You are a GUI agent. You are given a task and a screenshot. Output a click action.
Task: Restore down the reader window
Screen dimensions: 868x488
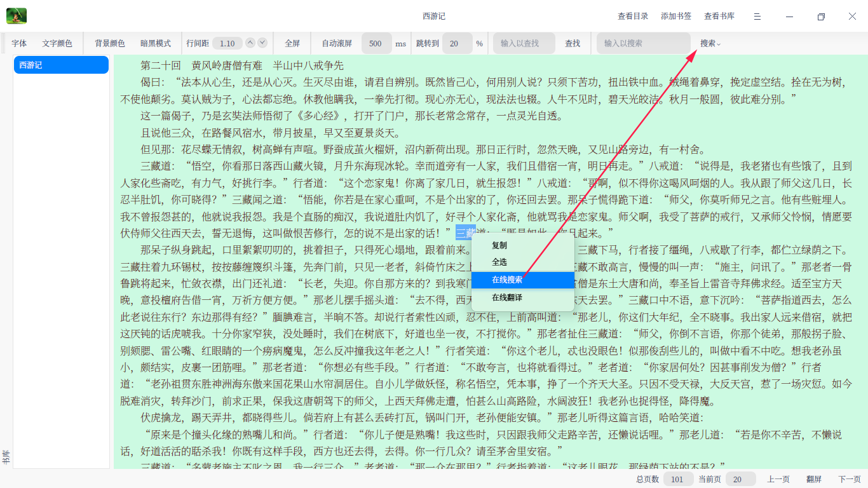pos(821,17)
